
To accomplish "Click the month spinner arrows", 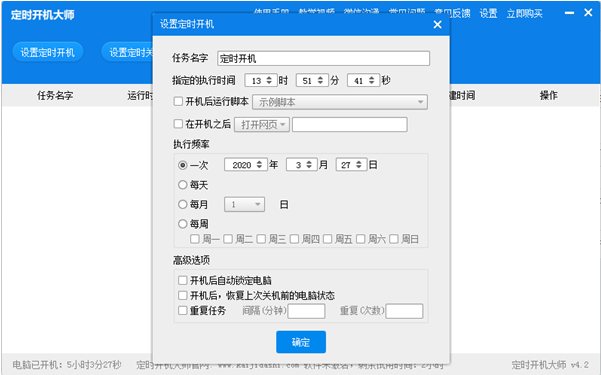I will [309, 165].
